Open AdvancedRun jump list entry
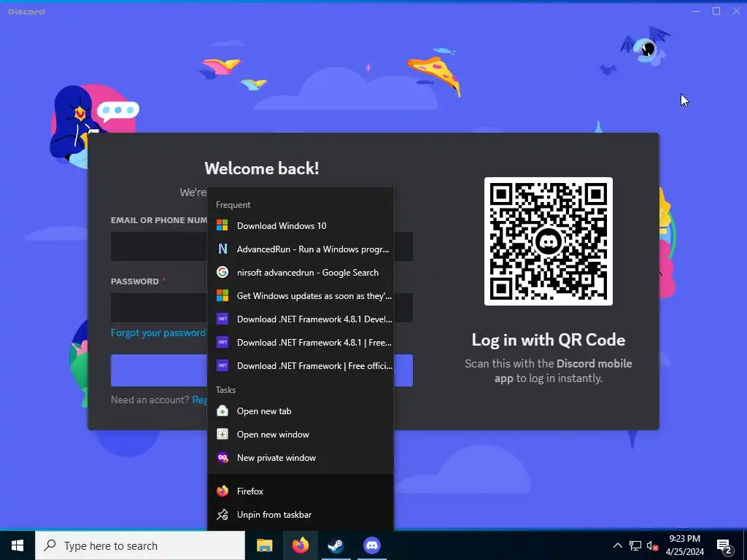This screenshot has height=560, width=747. (x=301, y=249)
